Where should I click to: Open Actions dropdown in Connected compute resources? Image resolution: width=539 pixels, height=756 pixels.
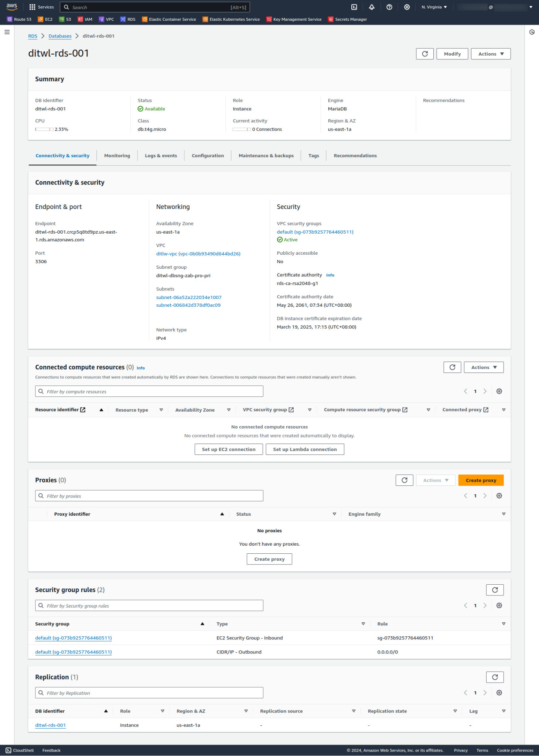[x=484, y=367]
